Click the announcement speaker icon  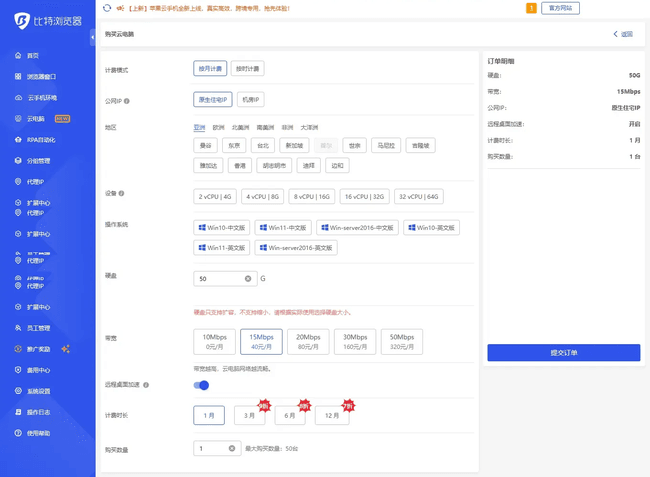coord(120,8)
